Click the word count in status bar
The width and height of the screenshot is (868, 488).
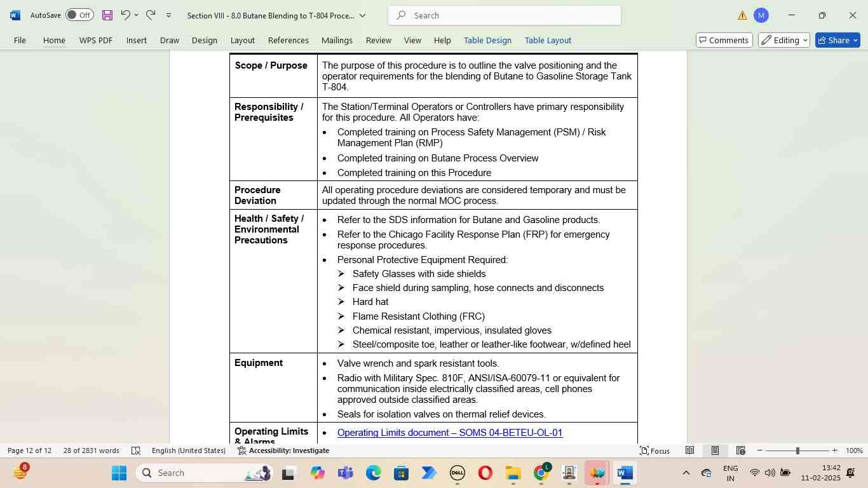coord(92,451)
